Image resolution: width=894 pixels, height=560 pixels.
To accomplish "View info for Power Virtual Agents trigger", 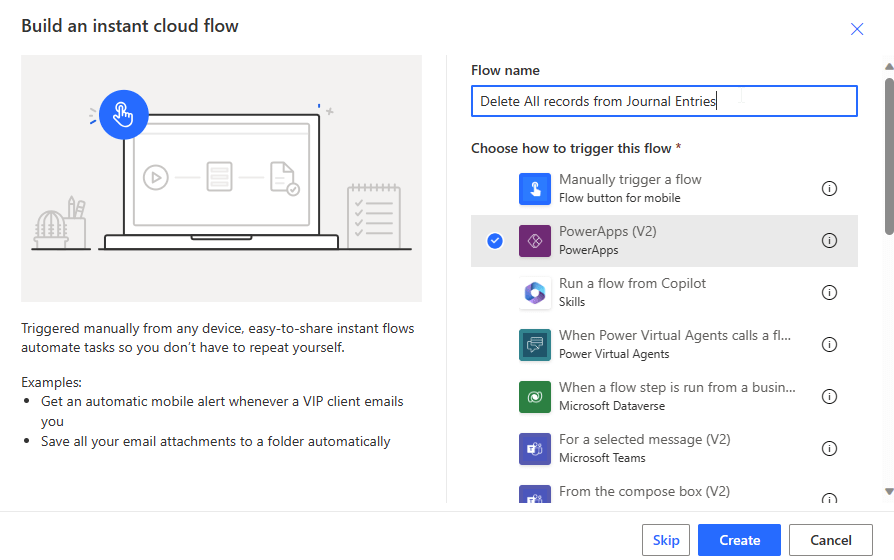I will [829, 345].
